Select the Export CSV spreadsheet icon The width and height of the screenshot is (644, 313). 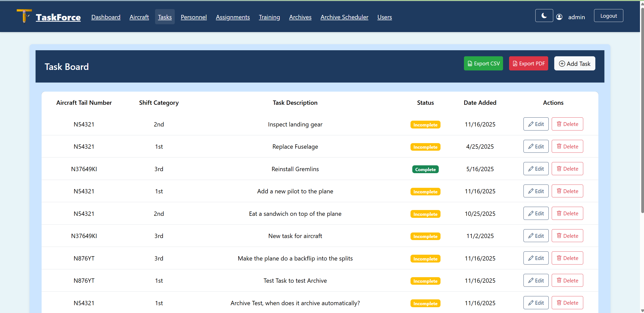pyautogui.click(x=470, y=63)
